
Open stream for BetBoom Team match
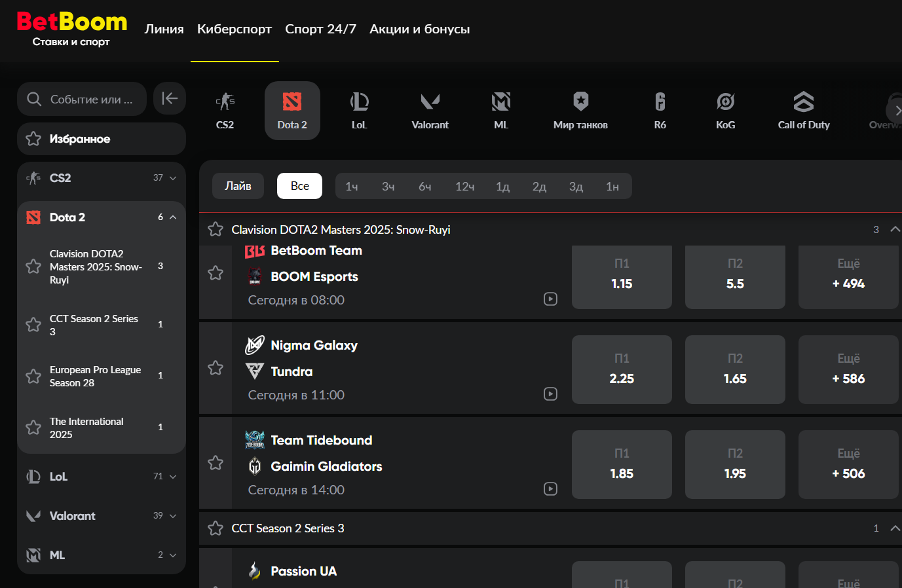551,299
